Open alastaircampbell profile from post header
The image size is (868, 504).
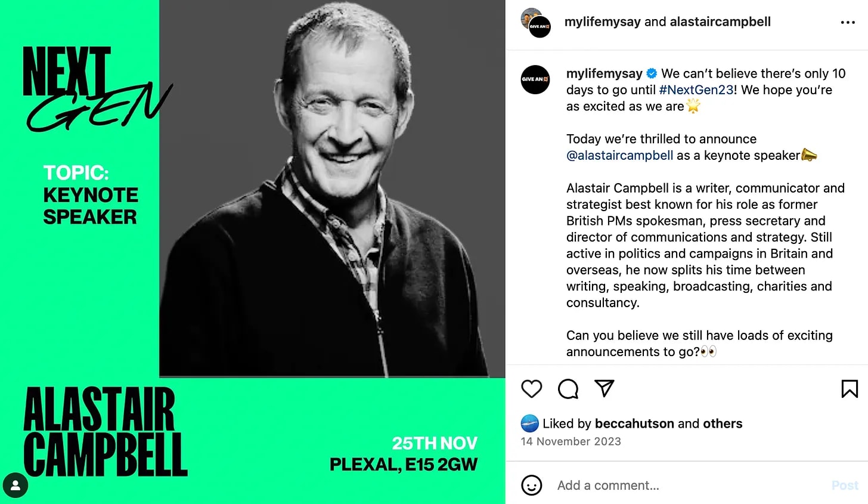tap(720, 22)
